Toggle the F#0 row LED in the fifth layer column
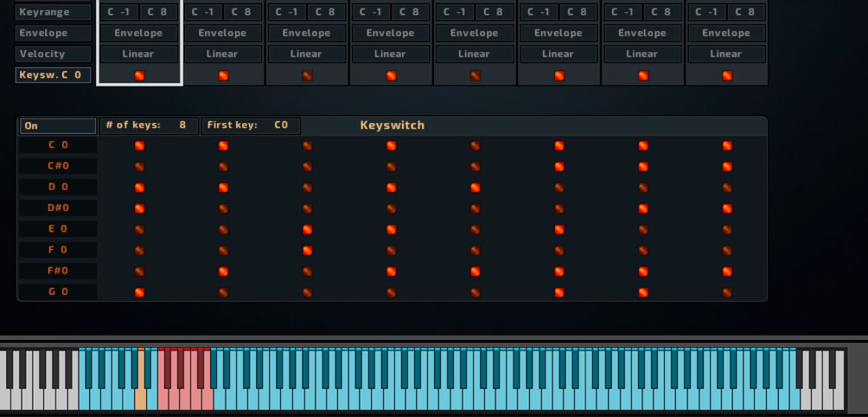The width and height of the screenshot is (868, 417). 475,272
